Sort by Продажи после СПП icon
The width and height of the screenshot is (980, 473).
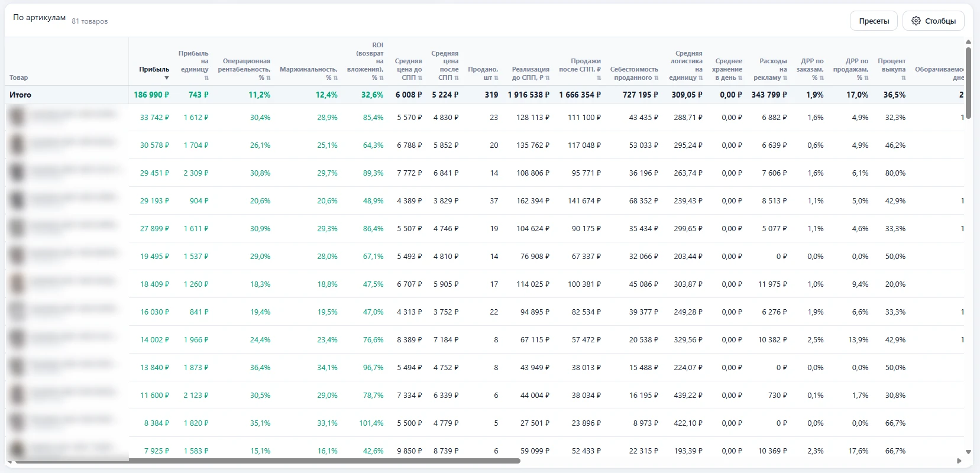[599, 78]
